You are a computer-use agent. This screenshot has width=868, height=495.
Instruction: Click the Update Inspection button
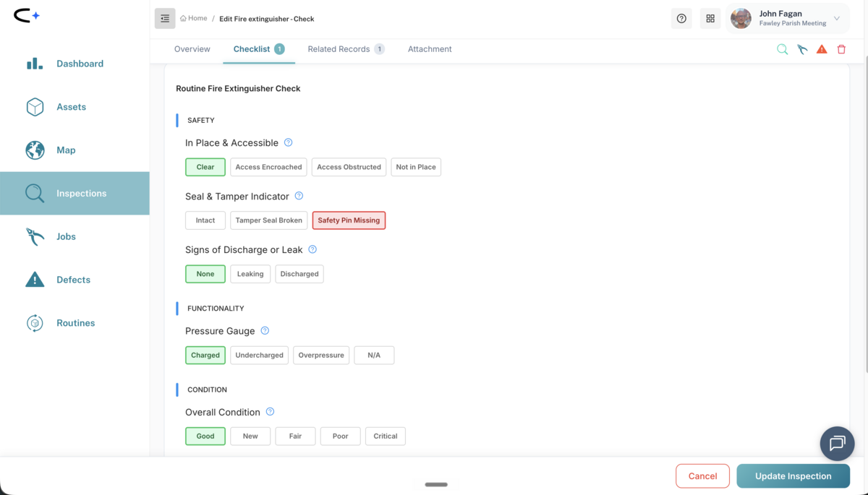click(793, 476)
